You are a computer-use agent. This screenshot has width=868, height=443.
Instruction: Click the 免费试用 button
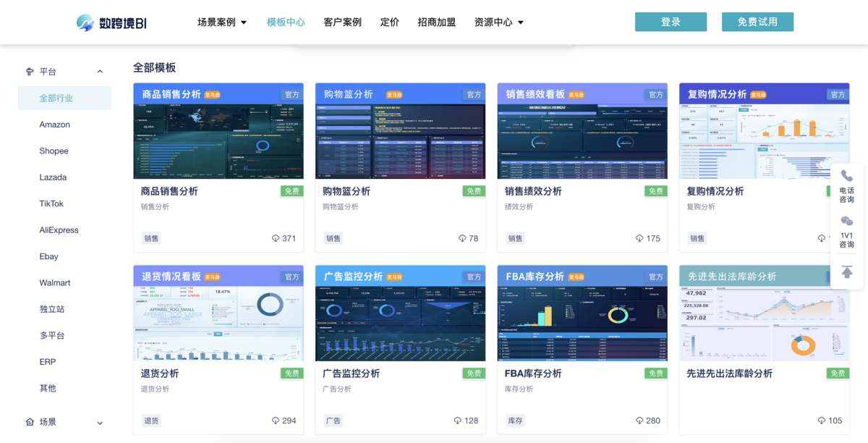coord(757,22)
